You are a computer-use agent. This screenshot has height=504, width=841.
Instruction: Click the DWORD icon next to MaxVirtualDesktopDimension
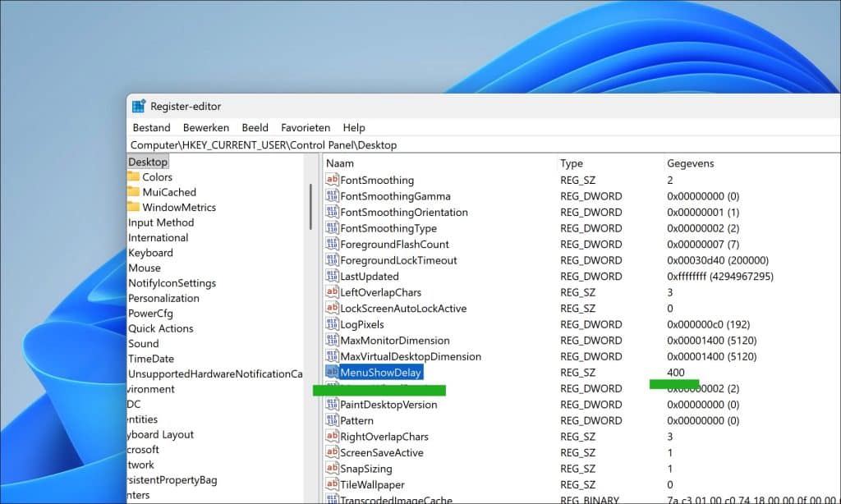click(x=332, y=356)
